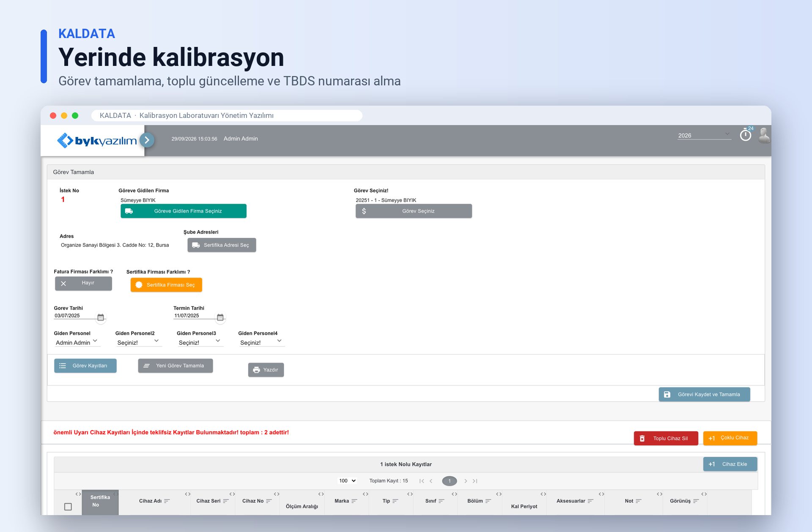Expand the year 2026 dropdown
This screenshot has width=812, height=532.
pyautogui.click(x=704, y=135)
